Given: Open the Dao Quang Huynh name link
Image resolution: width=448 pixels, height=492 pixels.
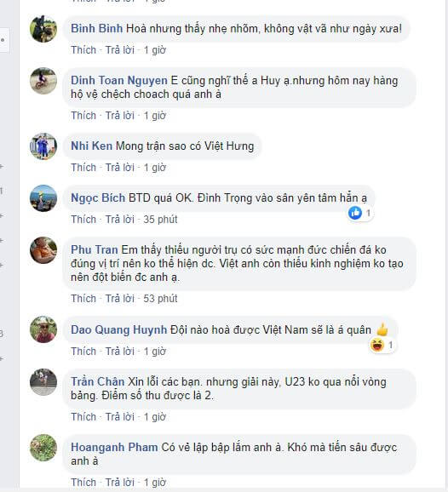Looking at the screenshot, I should pos(118,329).
